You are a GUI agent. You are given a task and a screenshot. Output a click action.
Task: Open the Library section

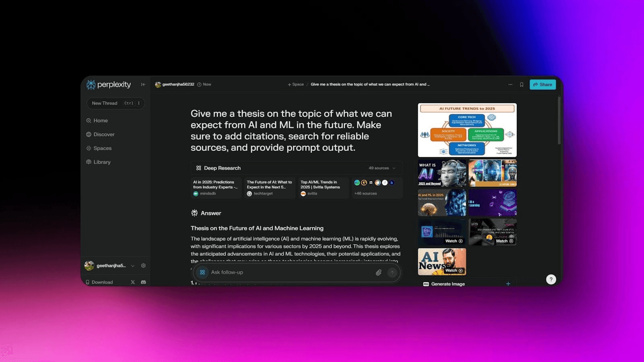98,162
